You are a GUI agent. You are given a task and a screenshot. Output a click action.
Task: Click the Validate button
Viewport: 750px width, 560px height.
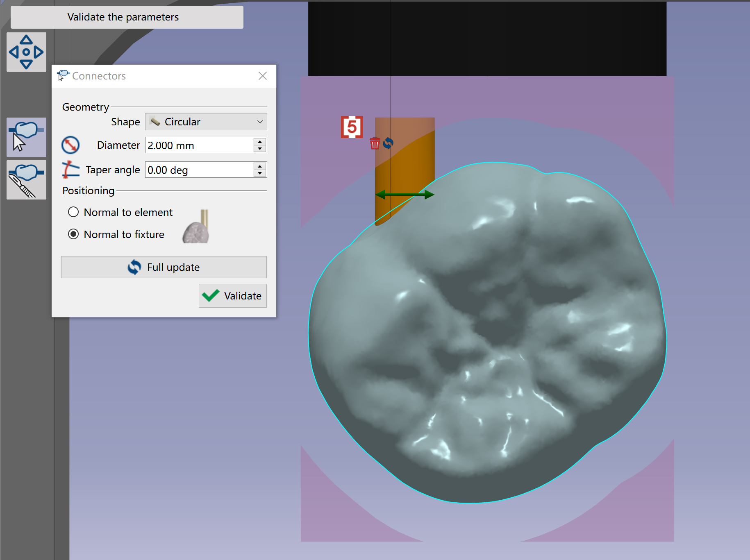pos(233,296)
